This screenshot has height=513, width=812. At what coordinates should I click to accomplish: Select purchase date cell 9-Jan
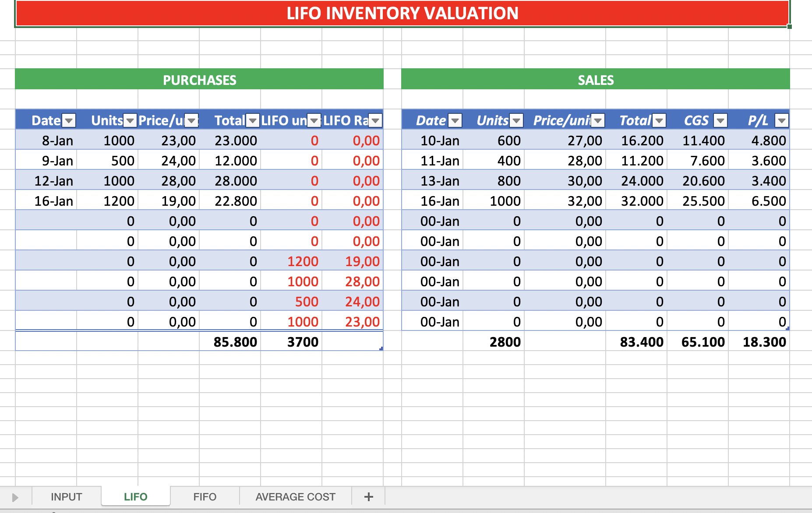pos(46,161)
